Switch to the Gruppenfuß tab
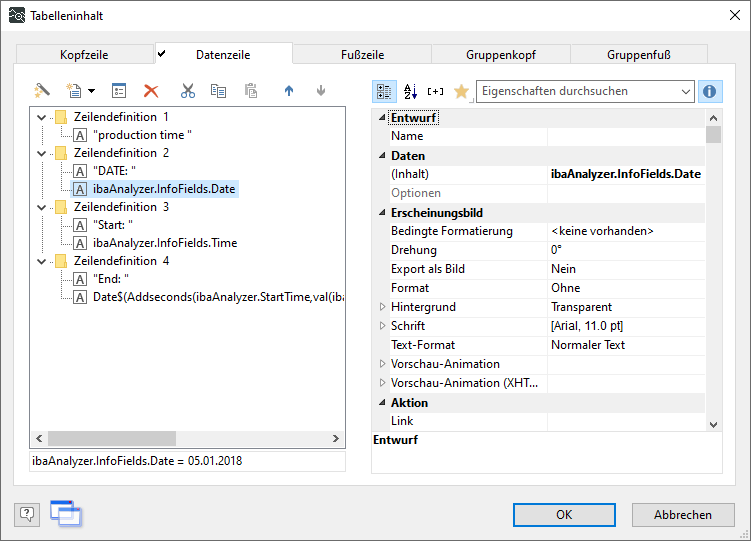 point(639,55)
